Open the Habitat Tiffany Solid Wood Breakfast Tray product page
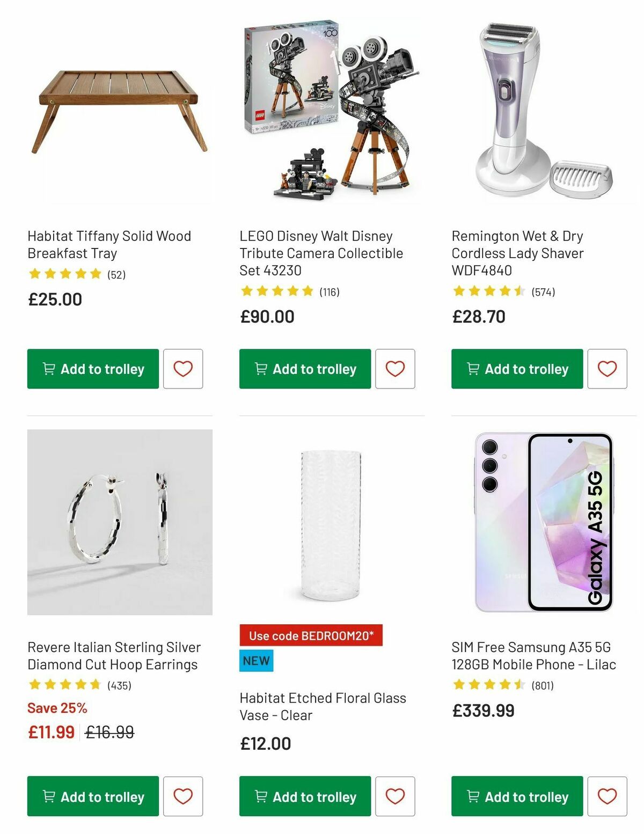 tap(109, 245)
